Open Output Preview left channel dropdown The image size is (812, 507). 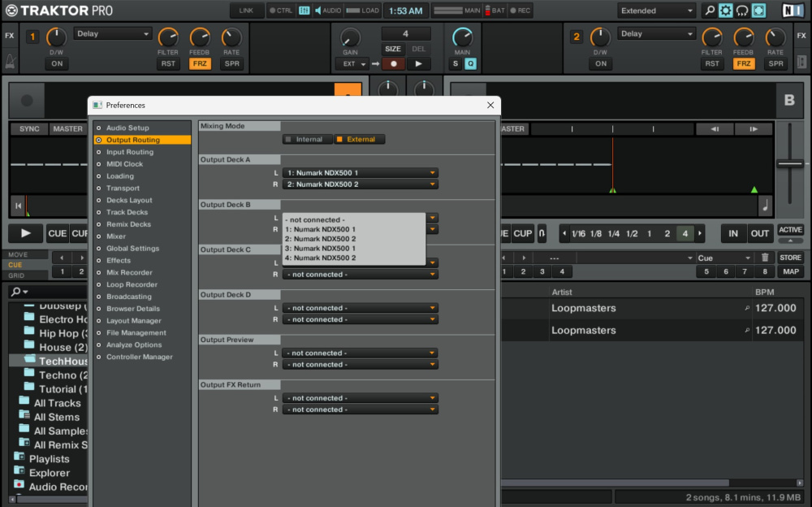point(361,353)
